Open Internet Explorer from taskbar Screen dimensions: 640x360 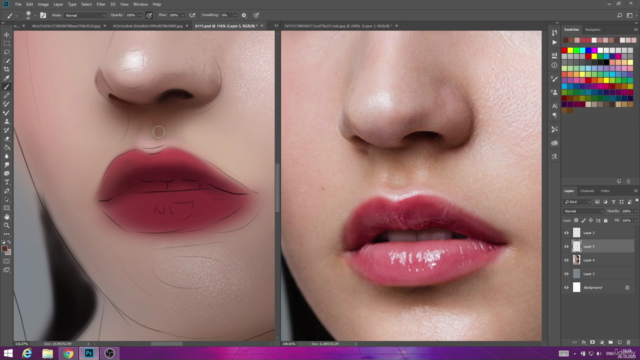pos(27,353)
